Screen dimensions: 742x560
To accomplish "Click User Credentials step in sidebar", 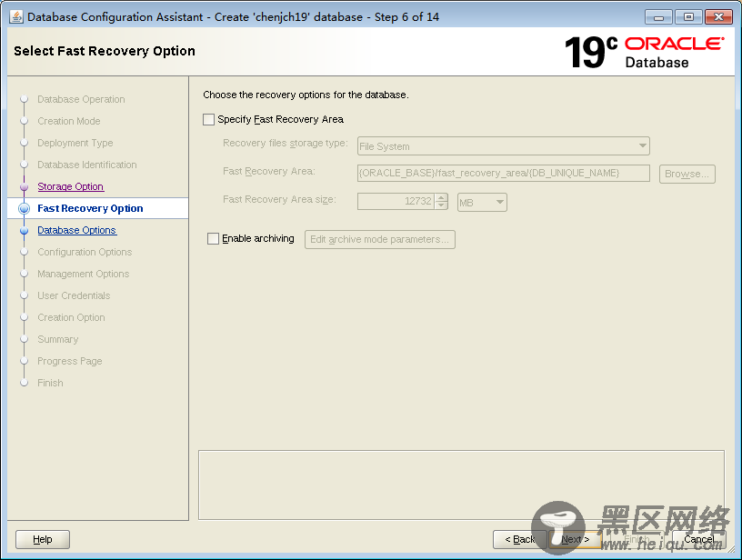I will click(74, 295).
